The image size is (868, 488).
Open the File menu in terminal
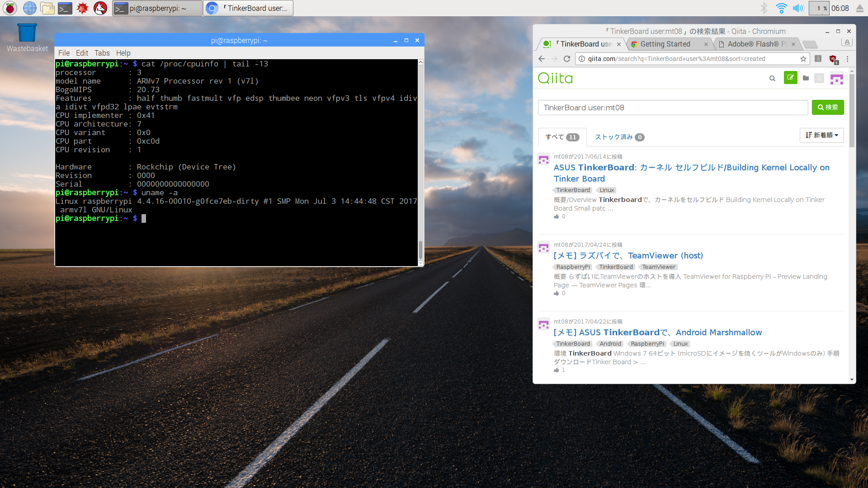[64, 53]
